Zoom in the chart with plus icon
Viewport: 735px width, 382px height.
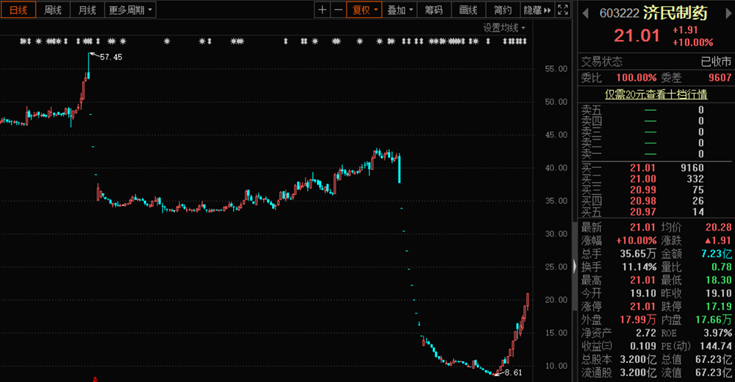tap(322, 10)
